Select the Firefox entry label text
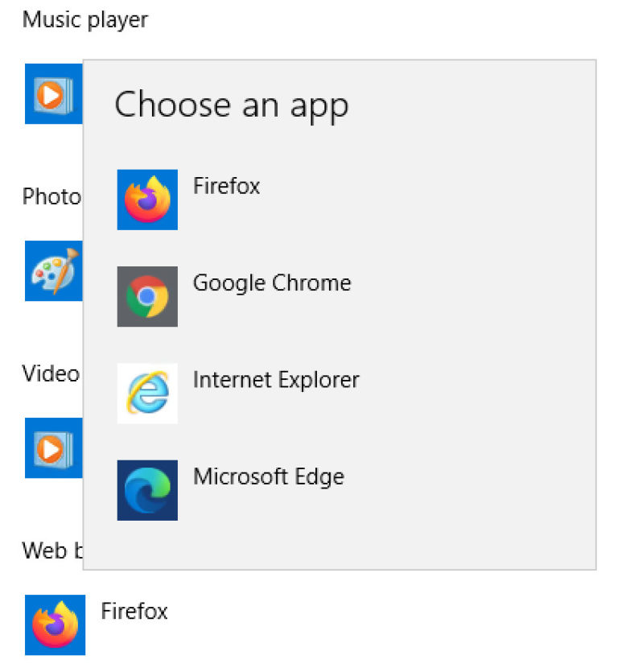The width and height of the screenshot is (618, 672). (x=226, y=187)
